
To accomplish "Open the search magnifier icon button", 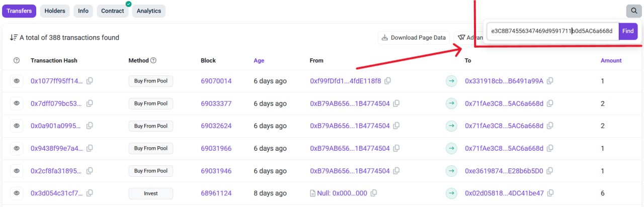I will 633,11.
